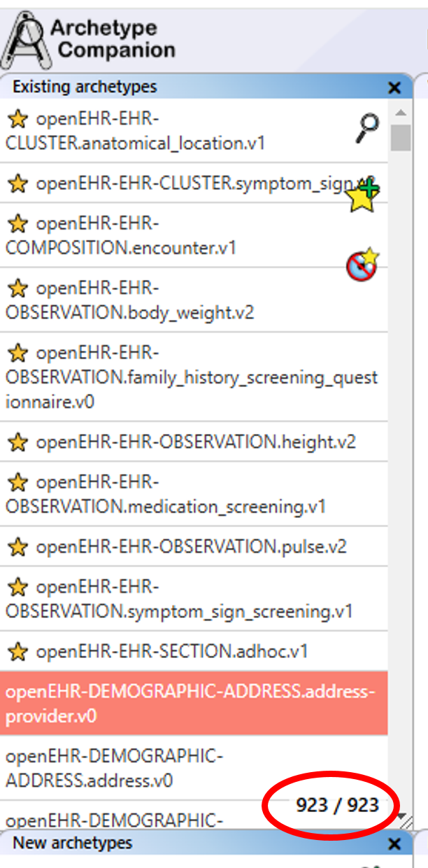Image resolution: width=428 pixels, height=868 pixels.
Task: Click the add-favourite star with plus icon
Action: [x=362, y=197]
